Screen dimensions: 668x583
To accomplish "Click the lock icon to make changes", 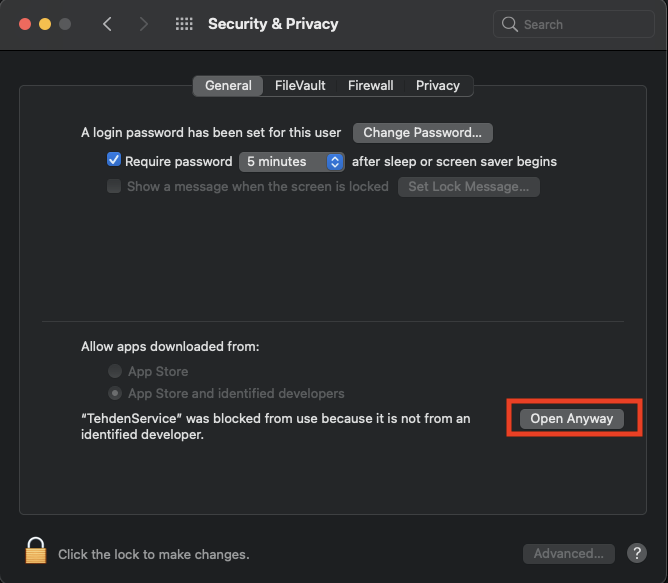I will click(36, 551).
